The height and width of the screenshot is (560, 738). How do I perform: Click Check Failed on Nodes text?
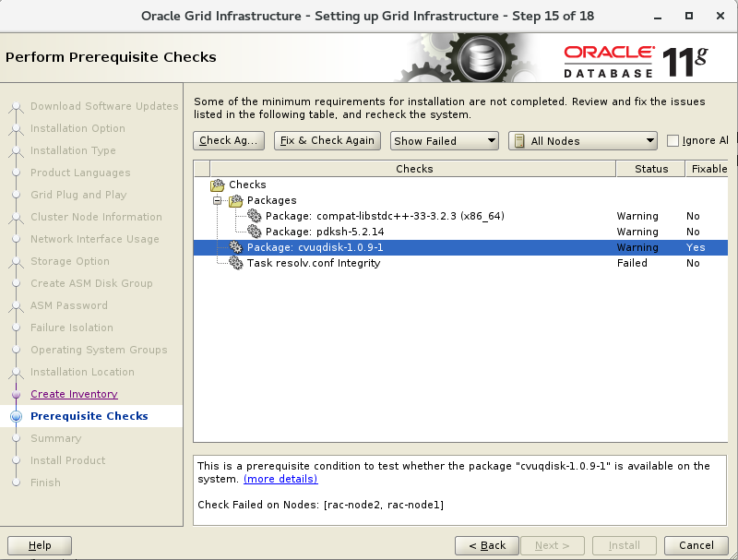pos(320,505)
